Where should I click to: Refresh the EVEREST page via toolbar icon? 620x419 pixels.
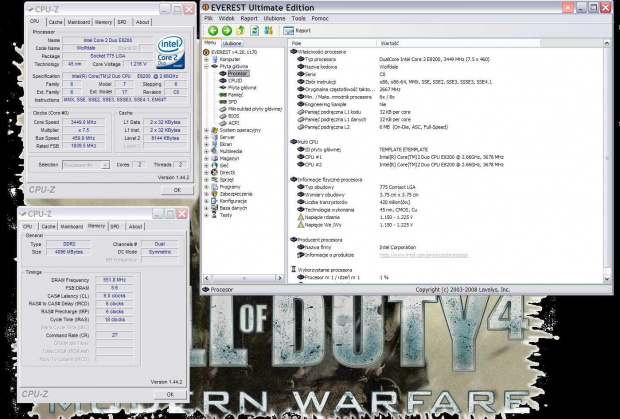tap(254, 31)
